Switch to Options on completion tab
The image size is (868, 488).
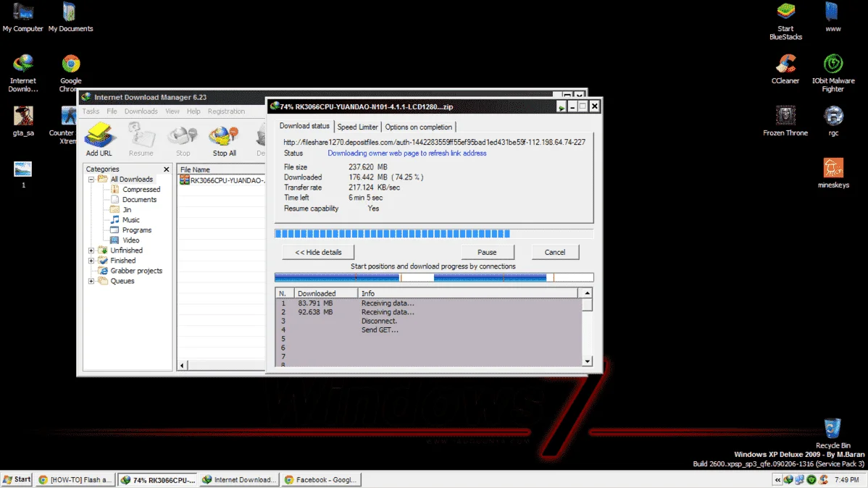coord(419,127)
